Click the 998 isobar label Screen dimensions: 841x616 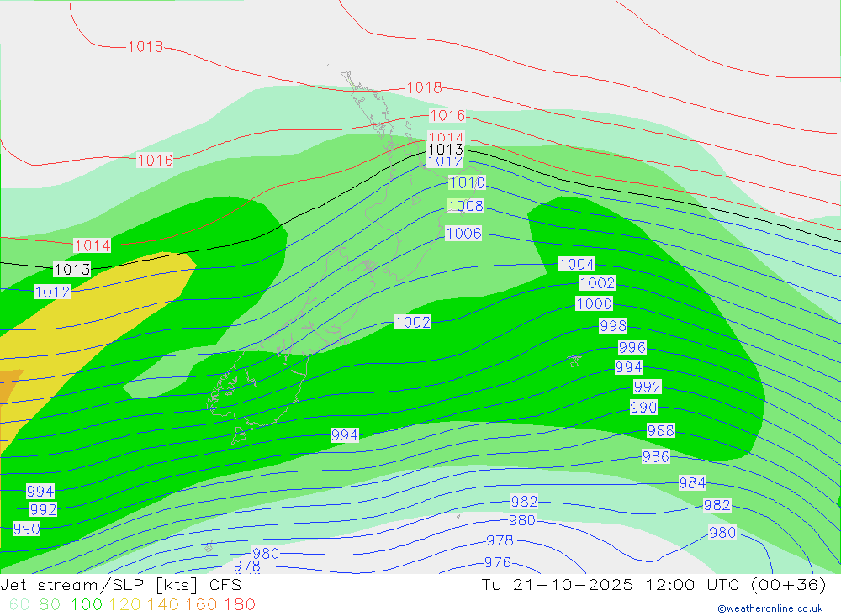[x=612, y=326]
